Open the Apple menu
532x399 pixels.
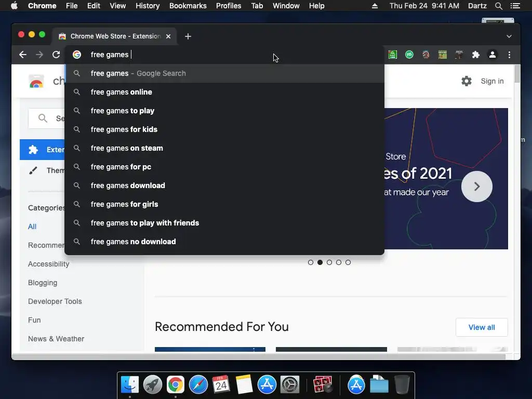click(x=14, y=6)
